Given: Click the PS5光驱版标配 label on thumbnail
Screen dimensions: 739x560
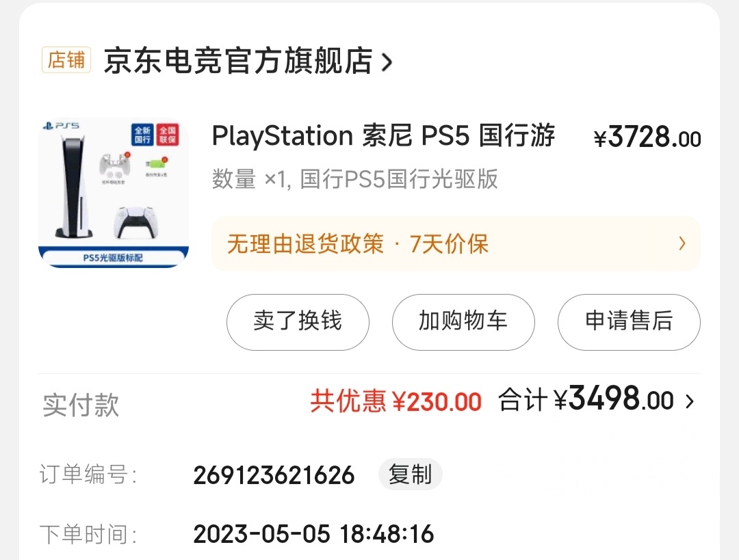Looking at the screenshot, I should tap(113, 256).
